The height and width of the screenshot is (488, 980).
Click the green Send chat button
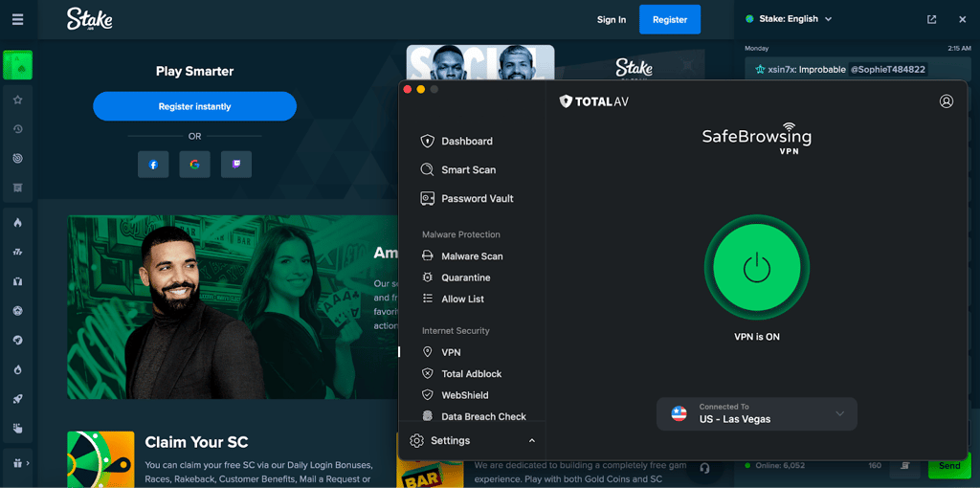click(x=949, y=466)
